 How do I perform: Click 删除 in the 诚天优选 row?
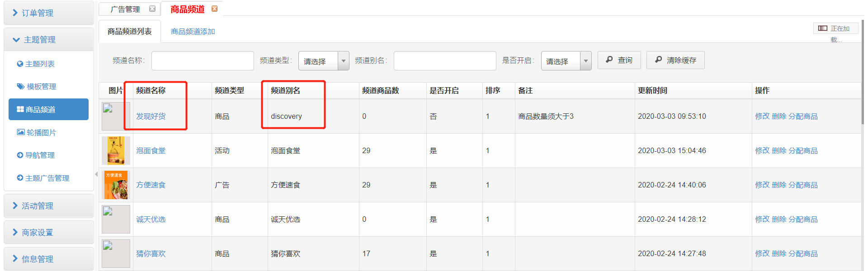click(779, 220)
